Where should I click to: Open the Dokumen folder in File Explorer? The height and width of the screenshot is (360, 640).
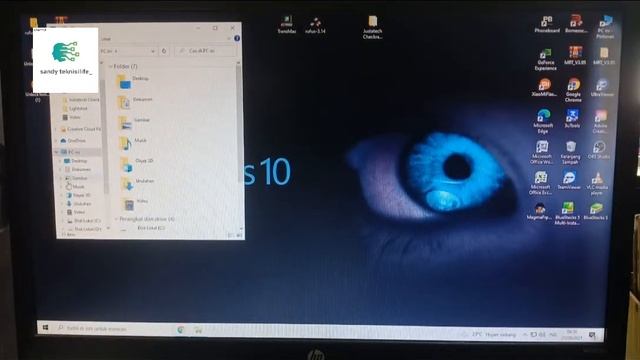tap(135, 102)
